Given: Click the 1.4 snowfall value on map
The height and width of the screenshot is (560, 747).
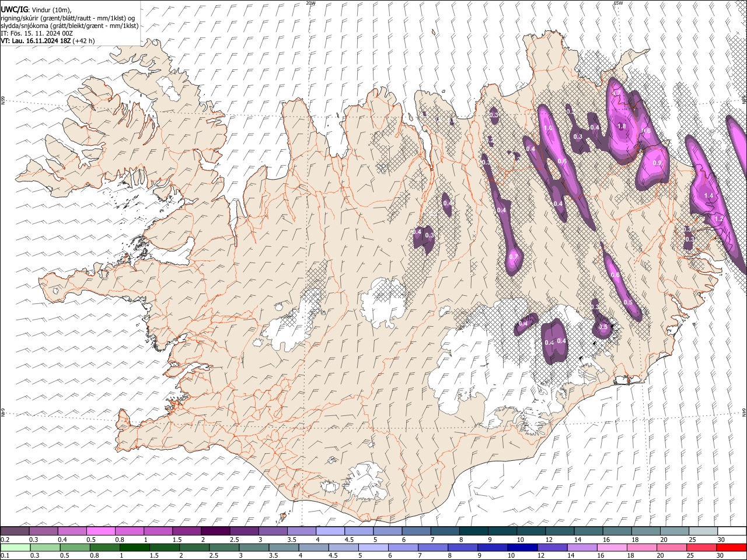Looking at the screenshot, I should (709, 195).
